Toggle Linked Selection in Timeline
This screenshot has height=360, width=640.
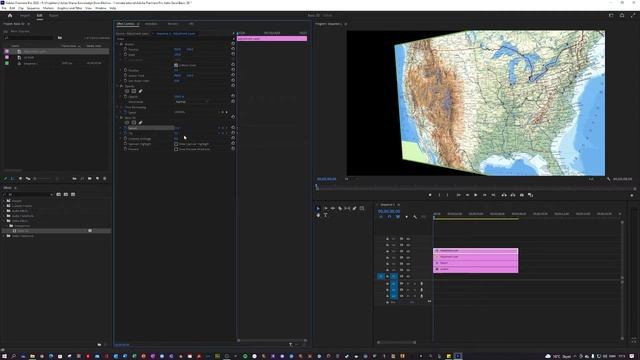pyautogui.click(x=398, y=217)
